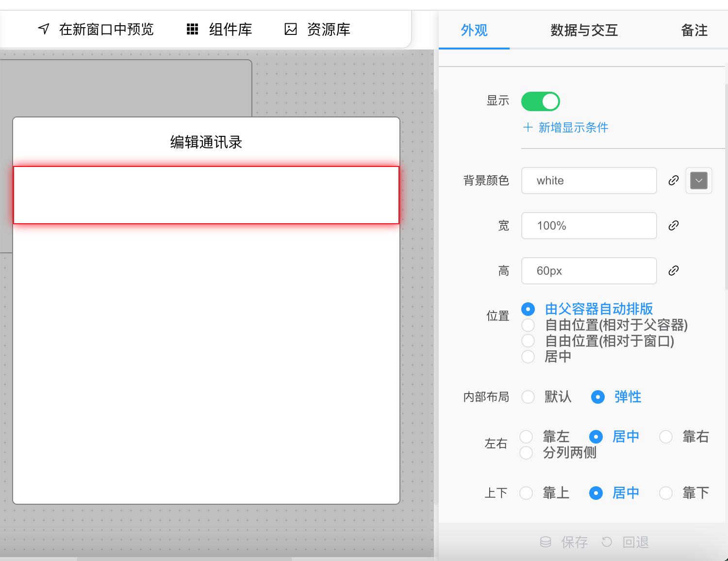Open the 组件库 panel
Screen dimensions: 728x561
(220, 29)
